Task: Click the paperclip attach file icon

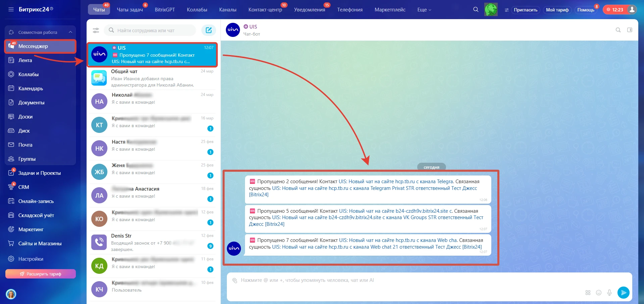Action: (235, 281)
